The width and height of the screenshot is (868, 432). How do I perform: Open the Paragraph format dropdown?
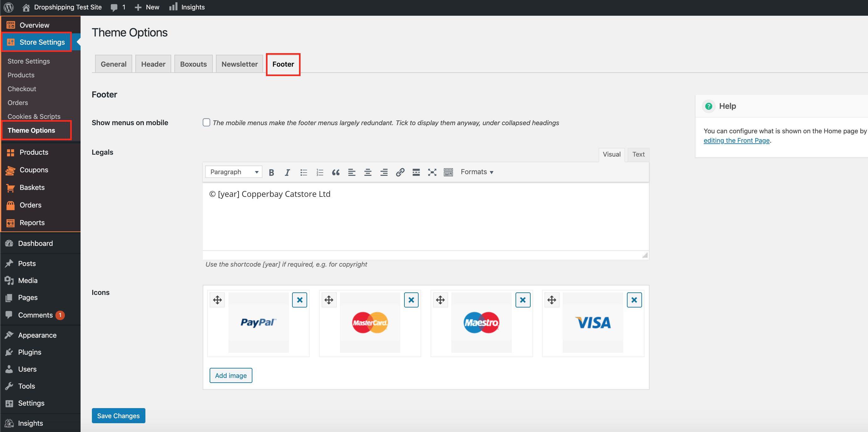(234, 172)
